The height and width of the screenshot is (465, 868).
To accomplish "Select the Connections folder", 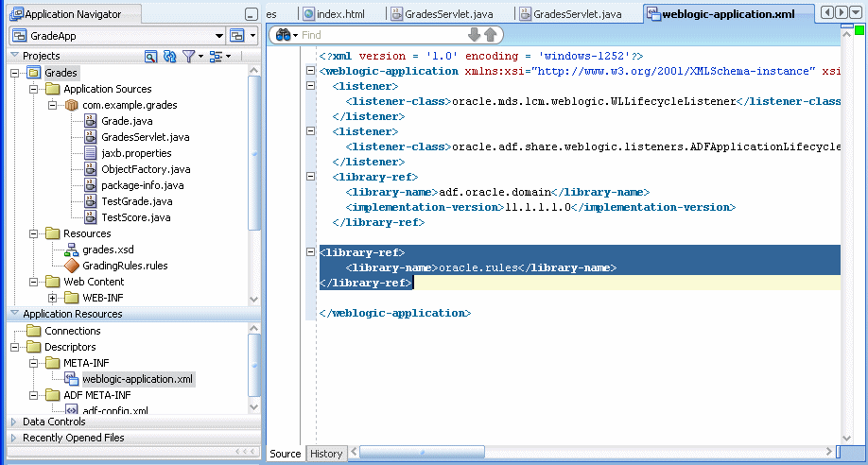I will (73, 331).
